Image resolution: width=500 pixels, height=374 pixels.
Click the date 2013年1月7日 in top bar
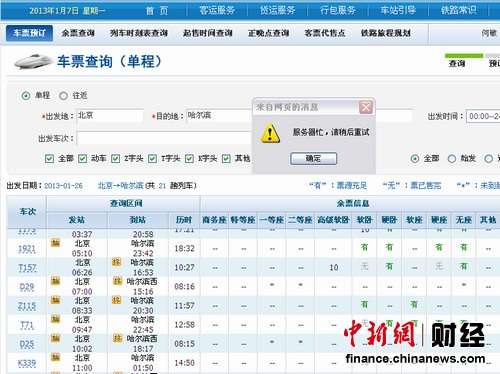[54, 11]
